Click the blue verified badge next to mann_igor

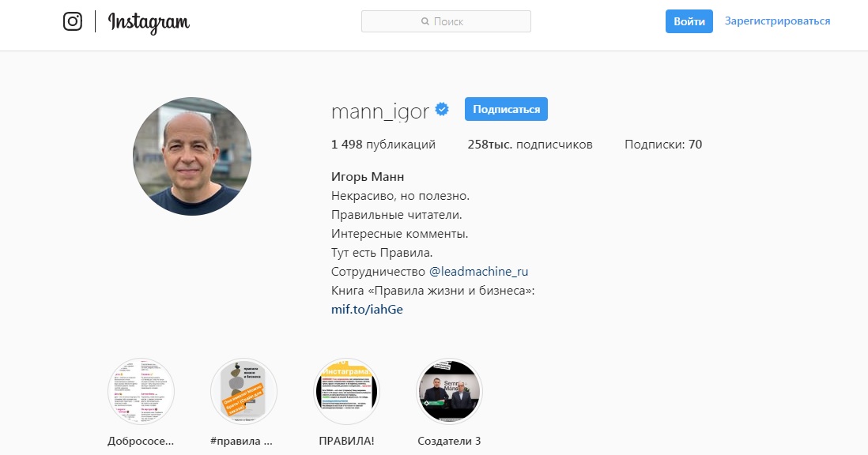click(442, 110)
